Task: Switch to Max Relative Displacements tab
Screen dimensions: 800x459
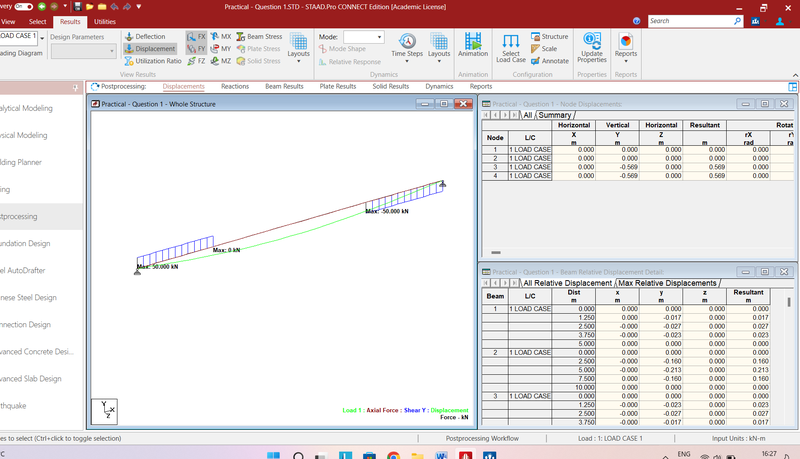Action: click(667, 283)
